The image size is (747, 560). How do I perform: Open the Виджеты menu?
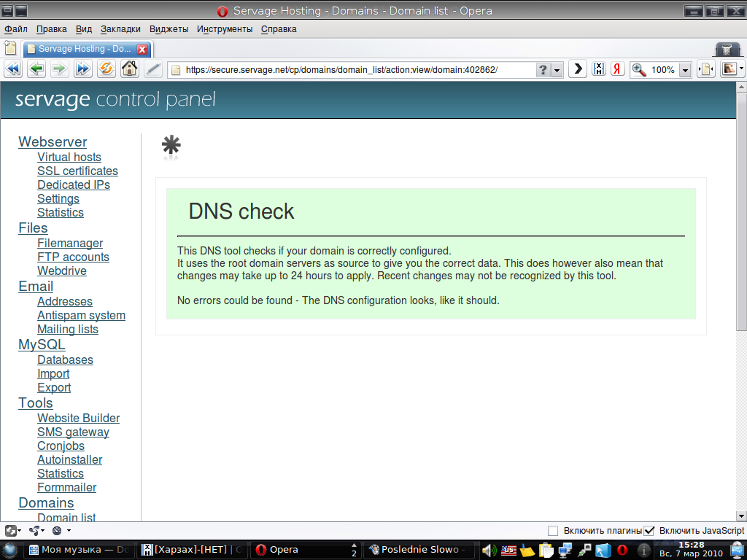coord(169,29)
